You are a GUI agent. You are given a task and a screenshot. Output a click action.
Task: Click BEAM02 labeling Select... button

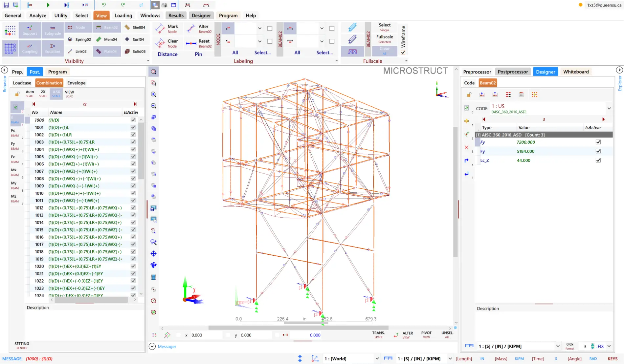[324, 53]
